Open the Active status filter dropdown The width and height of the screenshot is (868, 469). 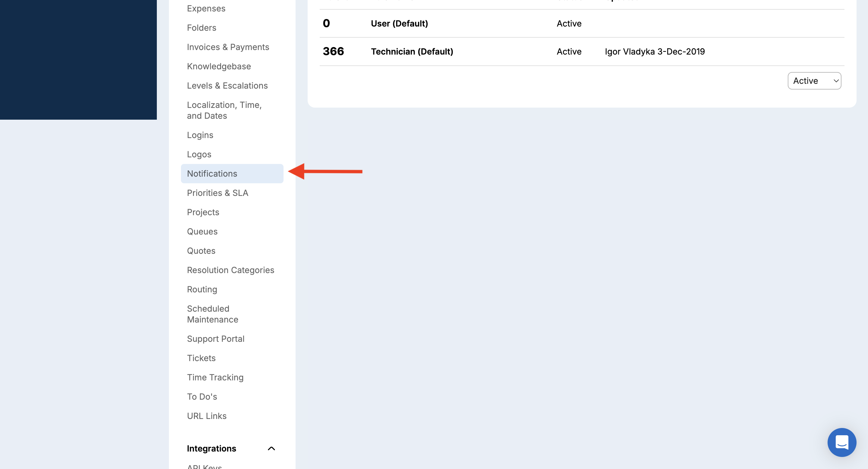point(814,81)
